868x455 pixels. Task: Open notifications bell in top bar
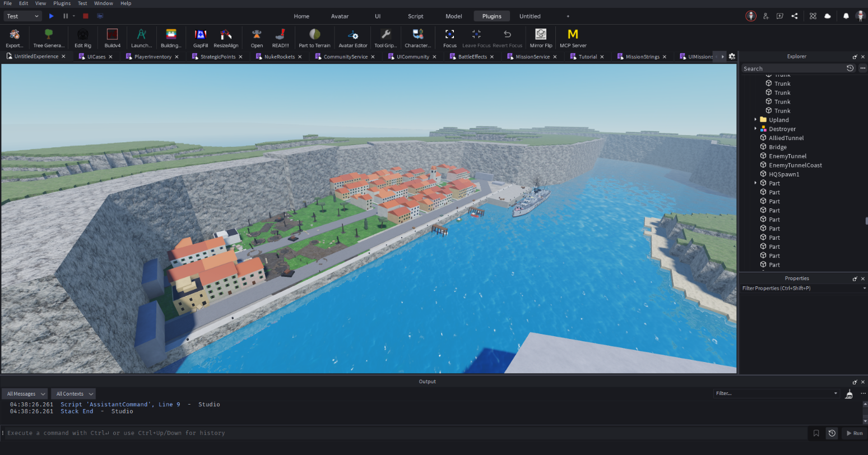pos(846,16)
